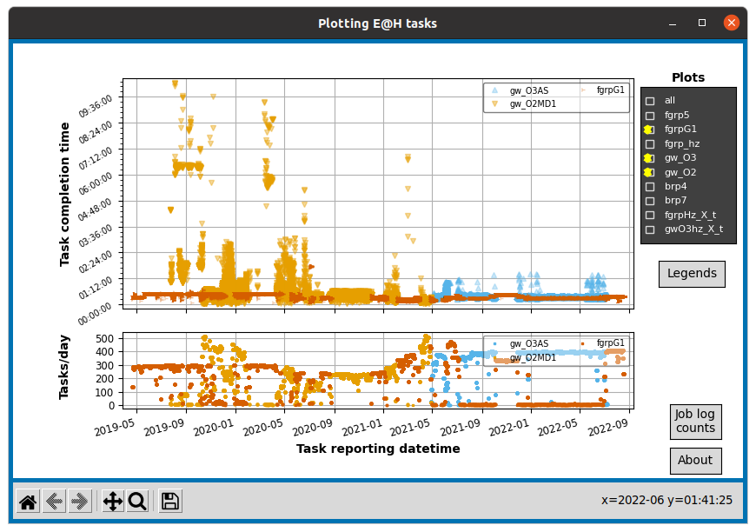Screen dimensions: 756x532
Task: Go back to the previous view
Action: pyautogui.click(x=54, y=502)
